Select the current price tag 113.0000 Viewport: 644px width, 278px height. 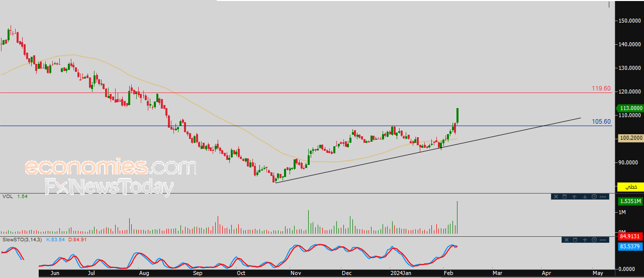630,108
